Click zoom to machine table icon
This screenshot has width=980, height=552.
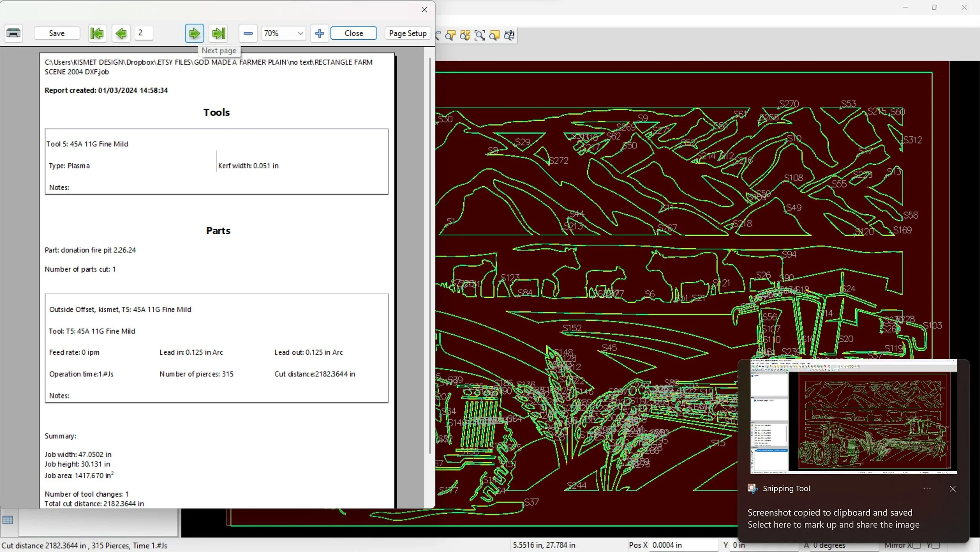coord(509,35)
